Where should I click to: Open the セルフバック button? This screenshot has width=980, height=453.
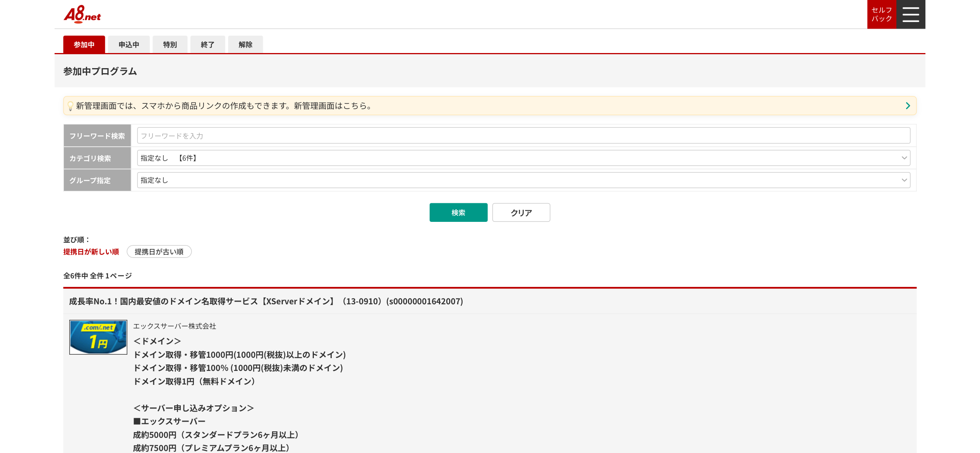click(x=882, y=14)
